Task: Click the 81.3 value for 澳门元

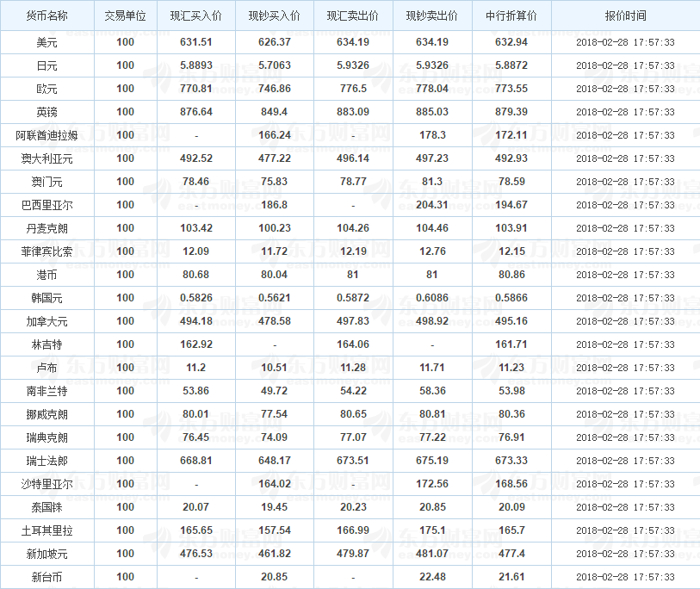Action: coord(431,182)
